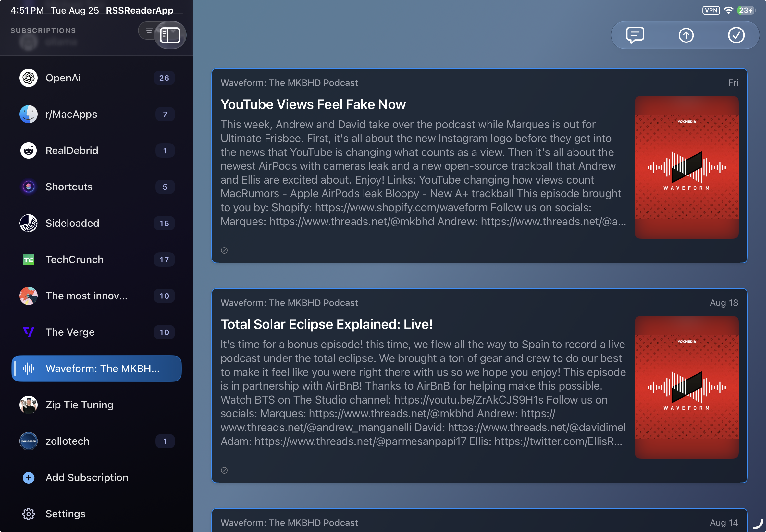
Task: Click YouTube Views episode Waveform artwork
Action: coord(686,167)
